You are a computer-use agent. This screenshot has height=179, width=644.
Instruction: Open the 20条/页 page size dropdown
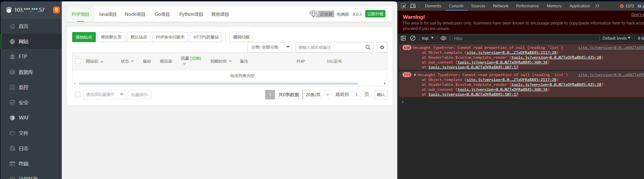click(x=316, y=95)
